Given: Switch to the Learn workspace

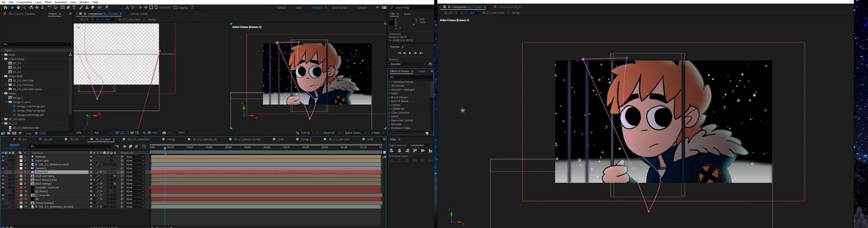Looking at the screenshot, I should 299,8.
